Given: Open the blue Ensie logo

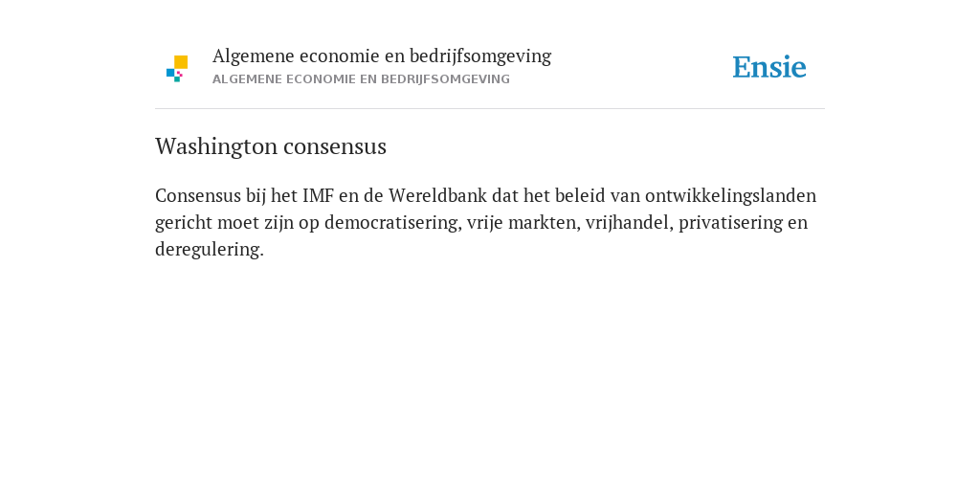Looking at the screenshot, I should pos(769,68).
